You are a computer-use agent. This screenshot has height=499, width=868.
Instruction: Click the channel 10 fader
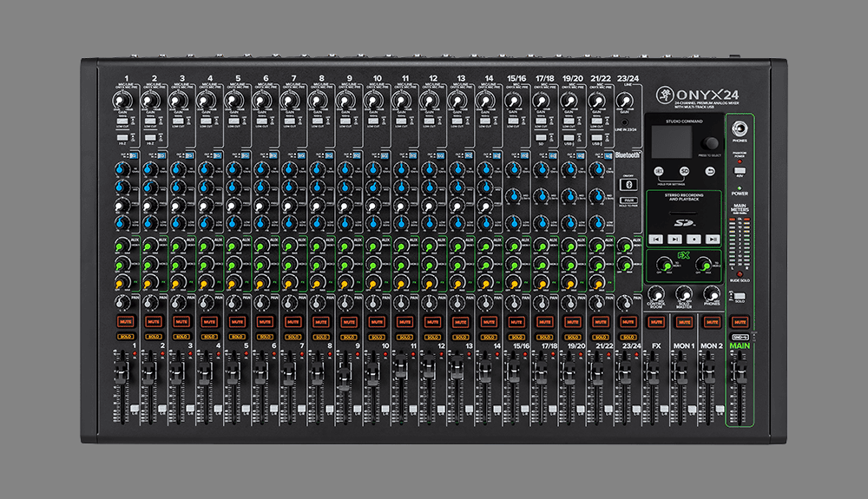[373, 373]
